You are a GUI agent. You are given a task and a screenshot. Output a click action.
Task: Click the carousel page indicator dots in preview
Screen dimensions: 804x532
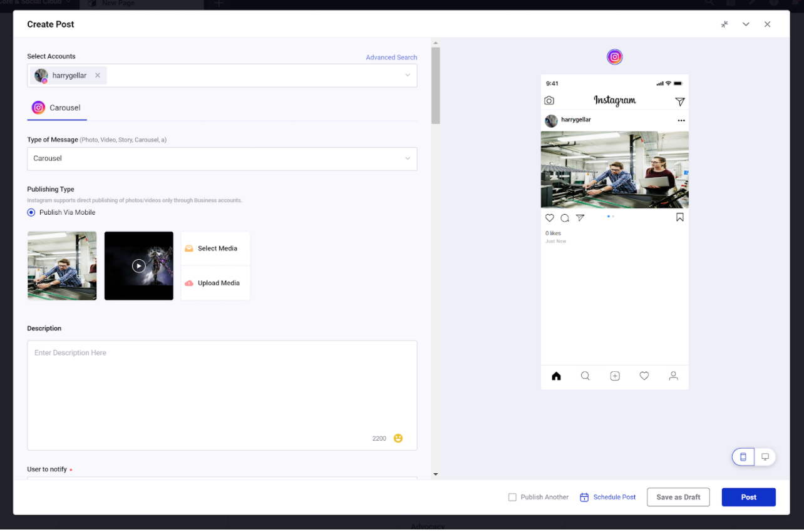click(611, 217)
